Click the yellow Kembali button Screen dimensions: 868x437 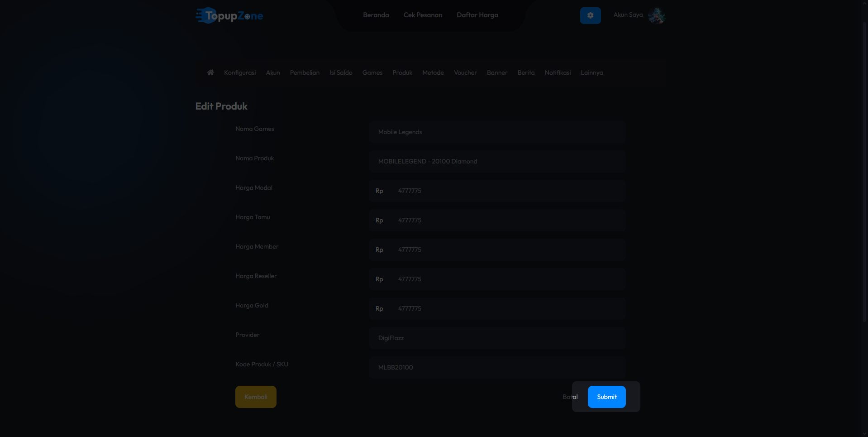tap(256, 397)
